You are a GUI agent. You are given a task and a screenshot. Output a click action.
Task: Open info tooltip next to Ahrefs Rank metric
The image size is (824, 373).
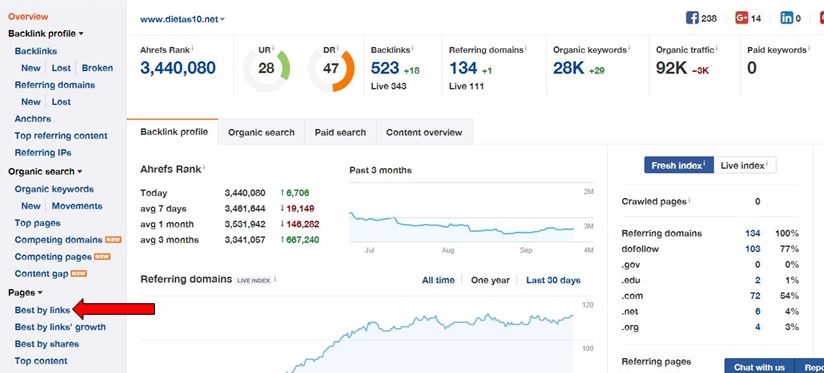192,49
